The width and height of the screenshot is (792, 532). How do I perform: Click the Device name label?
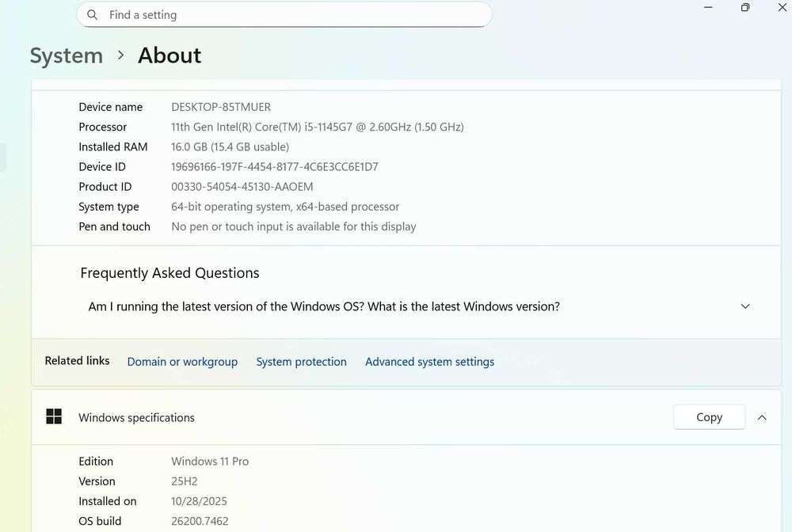tap(111, 107)
